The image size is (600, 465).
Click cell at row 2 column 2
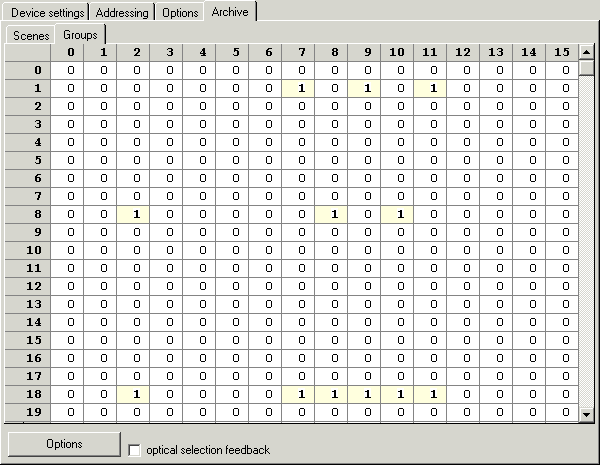(133, 106)
